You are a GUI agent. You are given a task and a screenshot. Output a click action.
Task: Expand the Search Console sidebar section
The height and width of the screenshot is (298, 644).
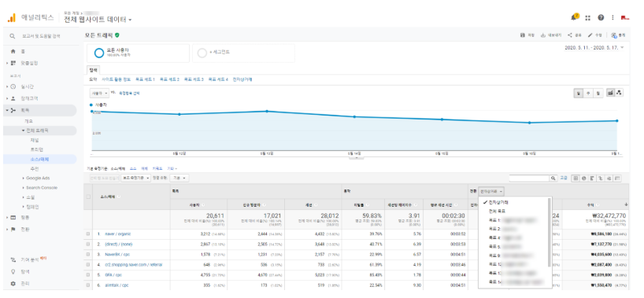tap(24, 188)
